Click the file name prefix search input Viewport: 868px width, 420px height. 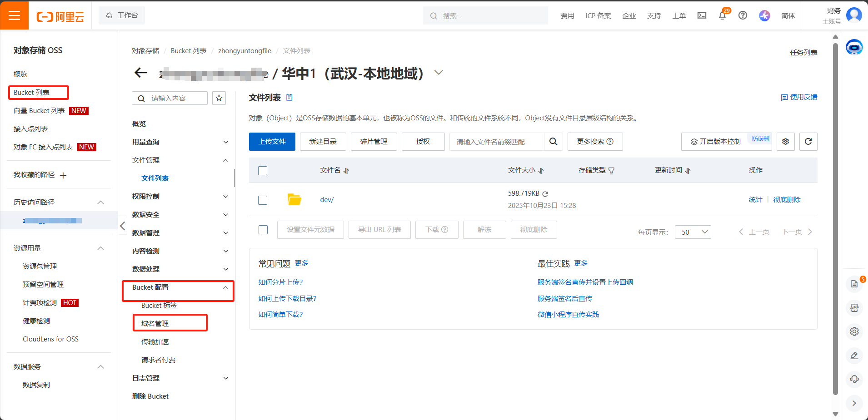(495, 141)
